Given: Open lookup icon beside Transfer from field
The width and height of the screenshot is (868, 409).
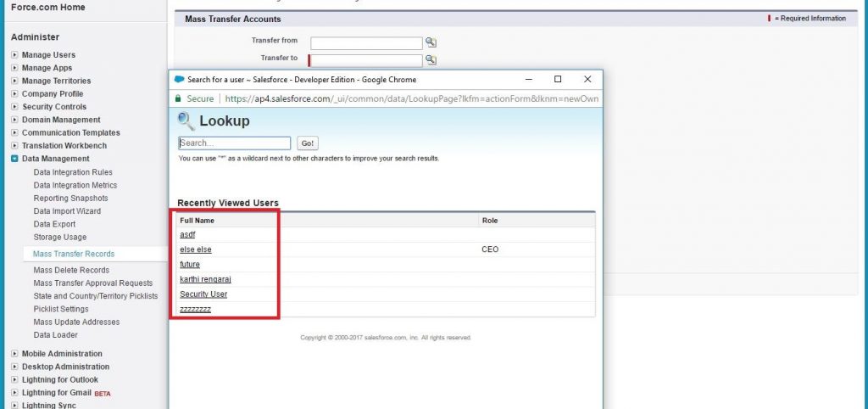Looking at the screenshot, I should click(431, 42).
